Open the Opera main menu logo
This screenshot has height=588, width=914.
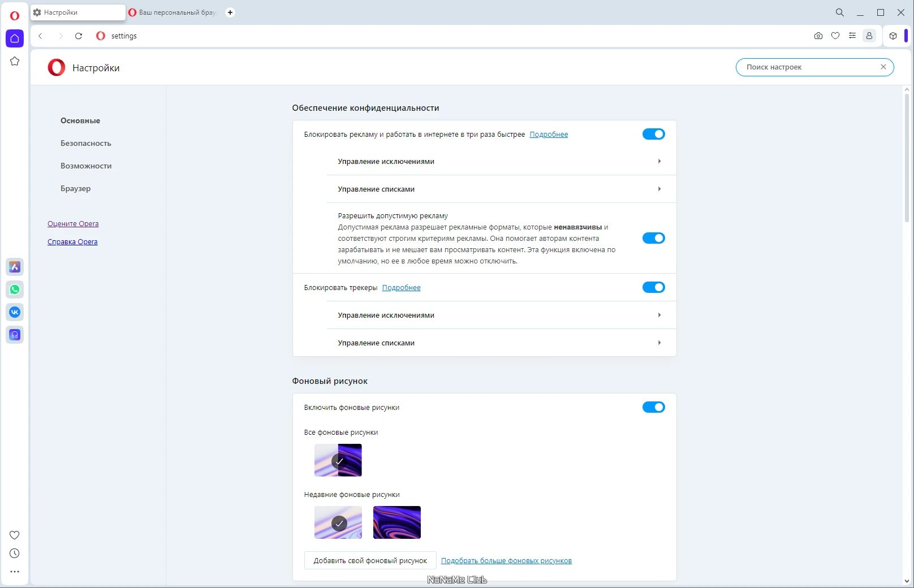tap(15, 16)
